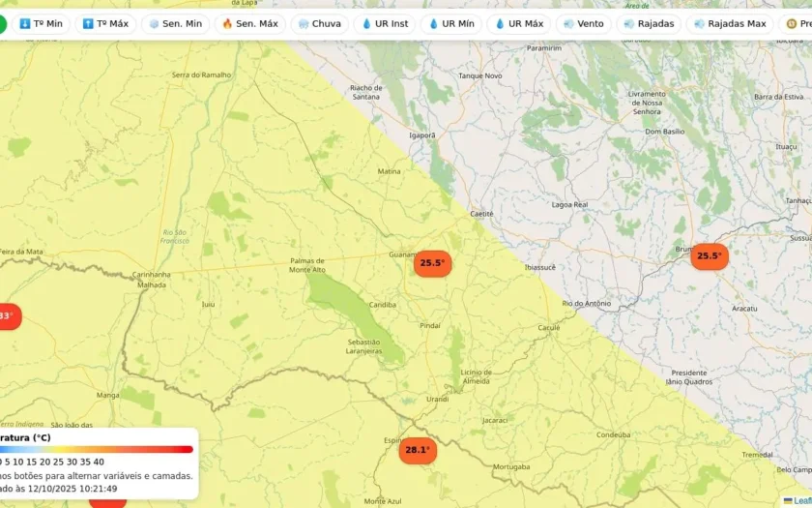Click the Caetité town label on map
Screen dimensions: 812x508
click(481, 214)
